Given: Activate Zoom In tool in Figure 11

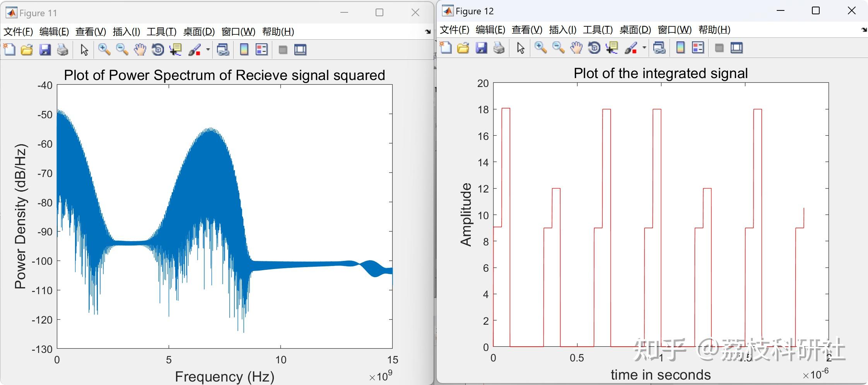Looking at the screenshot, I should click(x=104, y=49).
